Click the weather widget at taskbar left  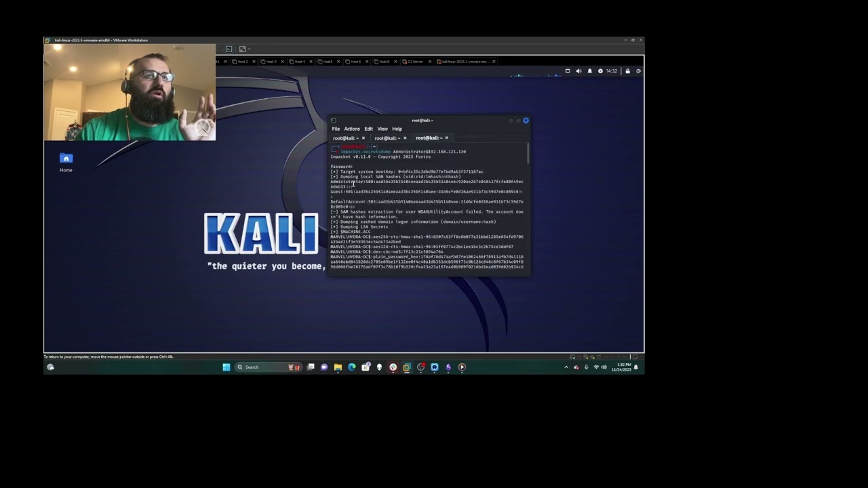tap(50, 367)
